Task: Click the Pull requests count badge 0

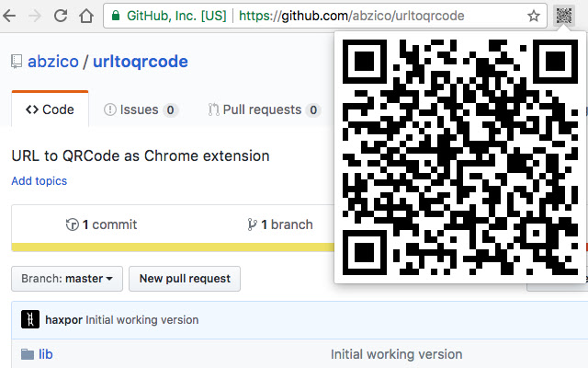Action: click(313, 110)
